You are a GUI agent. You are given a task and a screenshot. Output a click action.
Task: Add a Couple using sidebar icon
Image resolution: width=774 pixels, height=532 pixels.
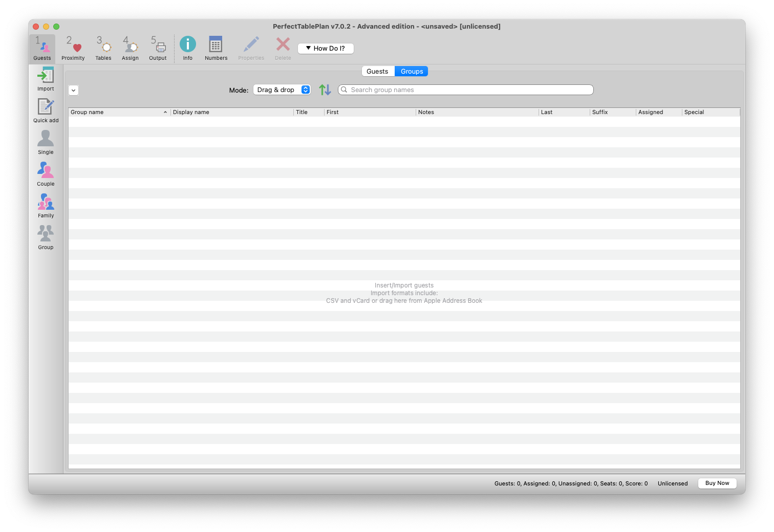point(46,173)
